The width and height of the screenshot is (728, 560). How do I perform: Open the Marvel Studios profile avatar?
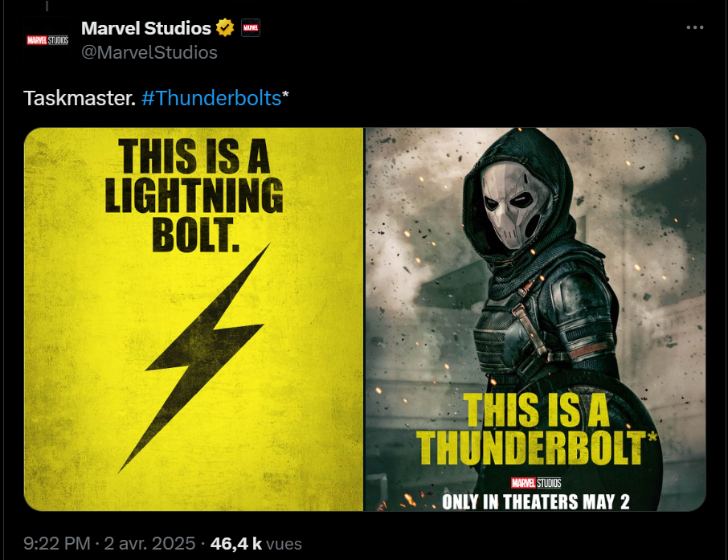pyautogui.click(x=47, y=40)
